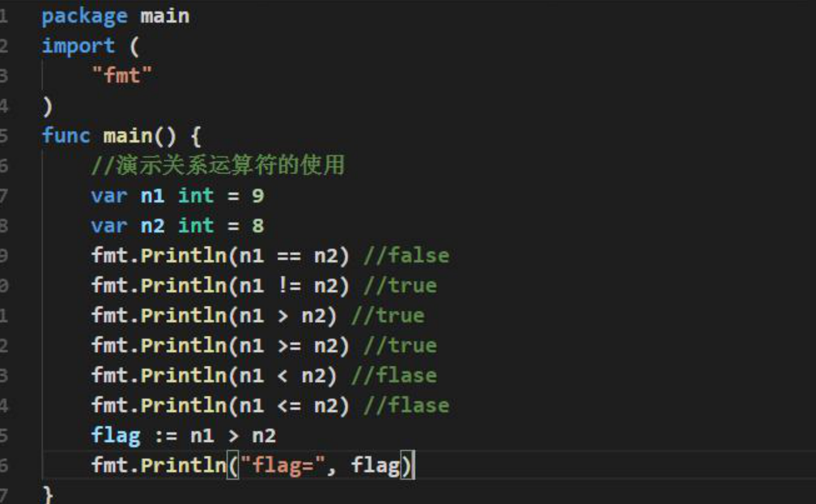Click the //flase comment after n1 < n2
The image size is (816, 504).
[394, 375]
